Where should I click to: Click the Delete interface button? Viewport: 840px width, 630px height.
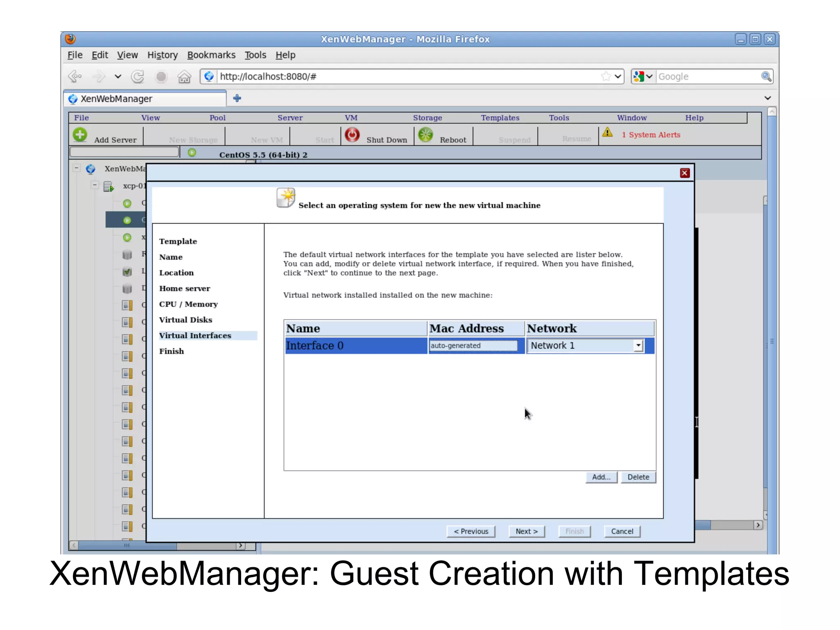(638, 477)
